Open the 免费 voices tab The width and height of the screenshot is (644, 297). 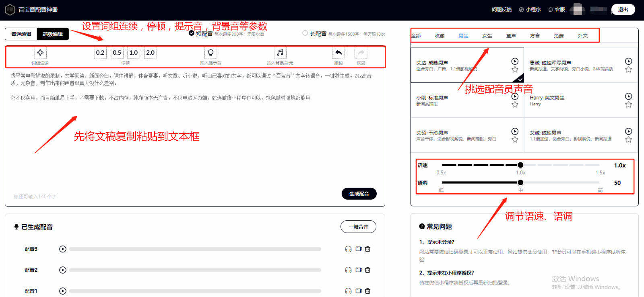pos(559,35)
